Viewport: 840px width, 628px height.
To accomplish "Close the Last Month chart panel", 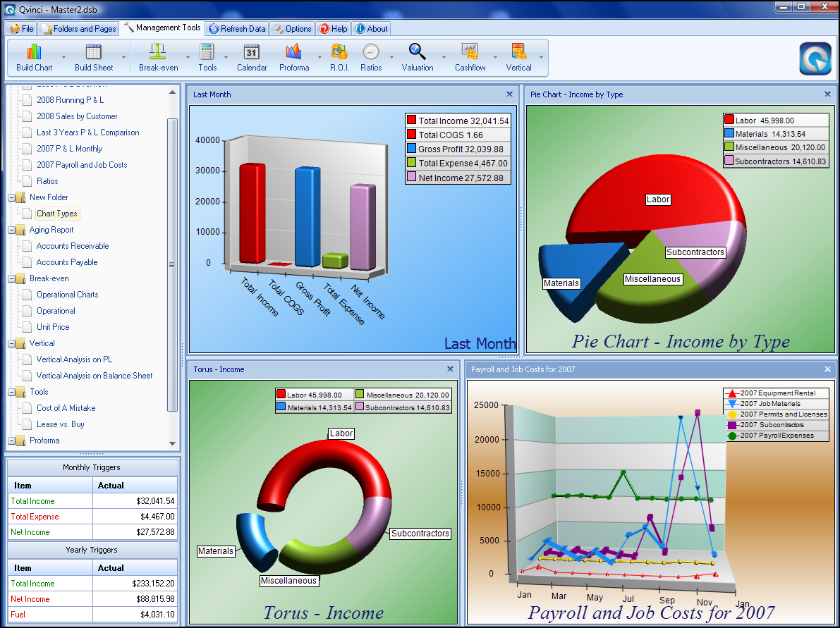I will tap(509, 94).
